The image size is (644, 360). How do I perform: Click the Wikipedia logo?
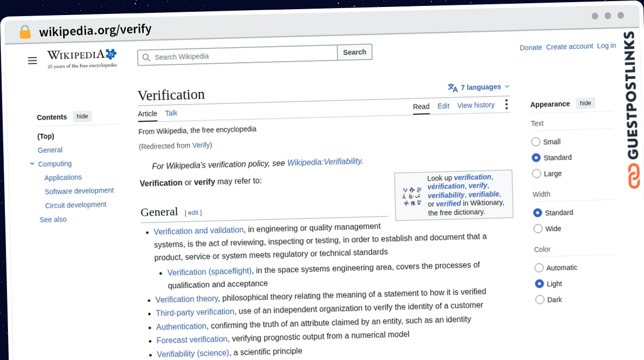point(82,59)
